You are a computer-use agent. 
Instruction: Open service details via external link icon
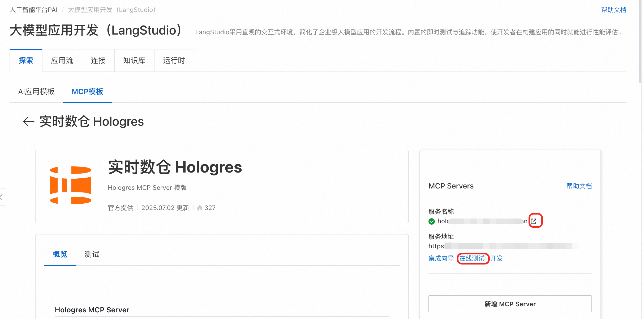click(534, 221)
